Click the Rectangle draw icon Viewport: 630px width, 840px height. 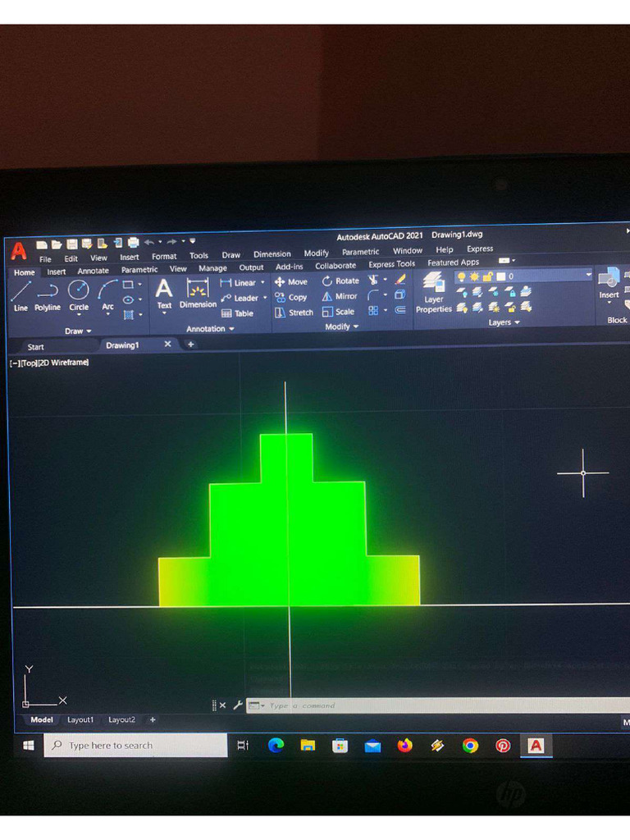coord(128,285)
